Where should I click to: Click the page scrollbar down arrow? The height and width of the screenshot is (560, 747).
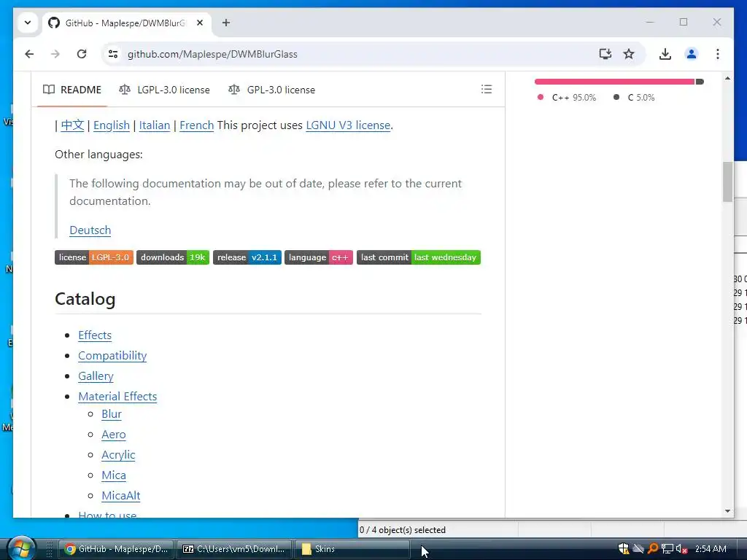[x=727, y=511]
